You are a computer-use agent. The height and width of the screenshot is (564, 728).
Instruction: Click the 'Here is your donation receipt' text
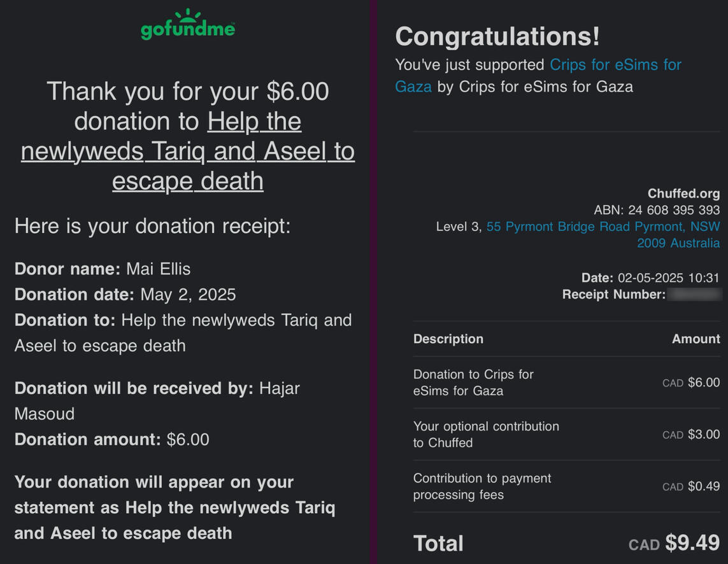pyautogui.click(x=152, y=226)
